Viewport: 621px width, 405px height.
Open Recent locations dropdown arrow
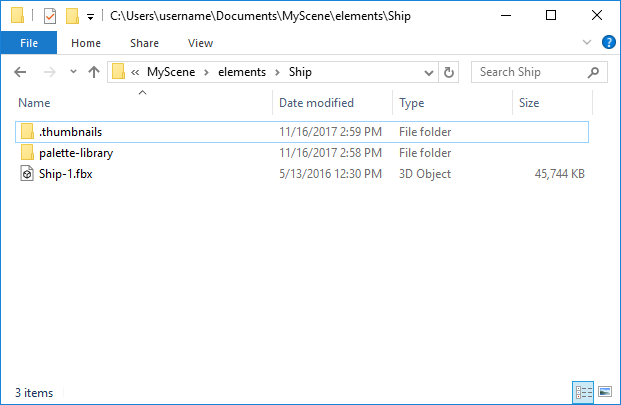click(73, 72)
